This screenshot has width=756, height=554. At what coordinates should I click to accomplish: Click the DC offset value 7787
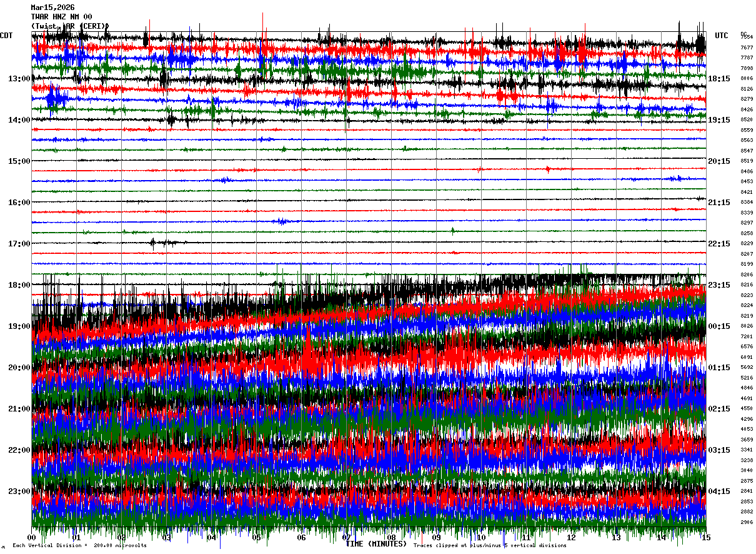tap(747, 58)
